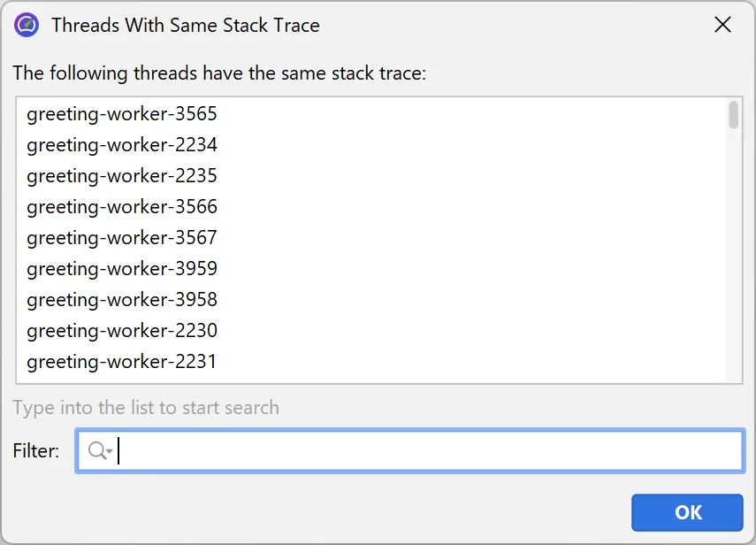The height and width of the screenshot is (545, 756).
Task: Select thread greeting-worker-3959
Action: [x=122, y=269]
